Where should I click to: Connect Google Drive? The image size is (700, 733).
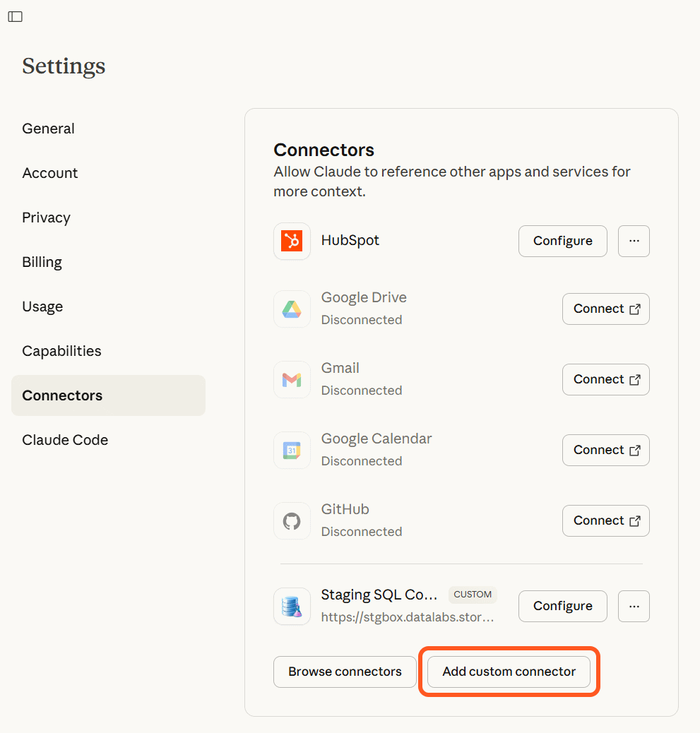pos(605,309)
